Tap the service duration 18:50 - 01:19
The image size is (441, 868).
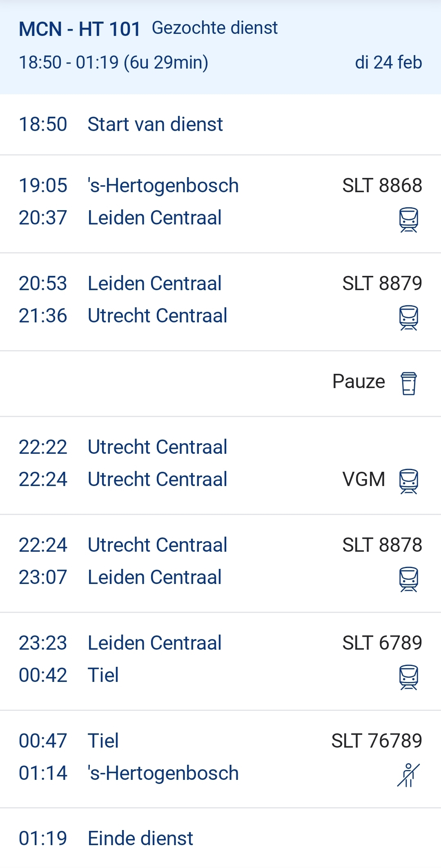click(114, 62)
